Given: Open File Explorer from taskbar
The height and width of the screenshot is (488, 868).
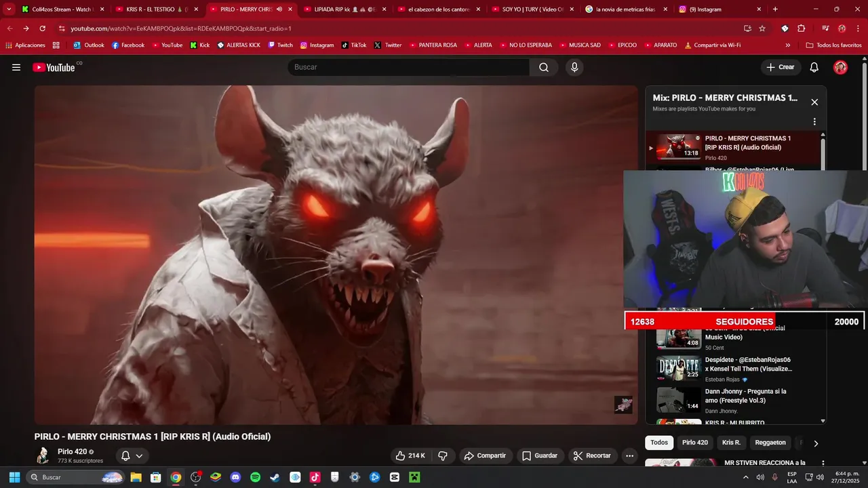Looking at the screenshot, I should (136, 477).
